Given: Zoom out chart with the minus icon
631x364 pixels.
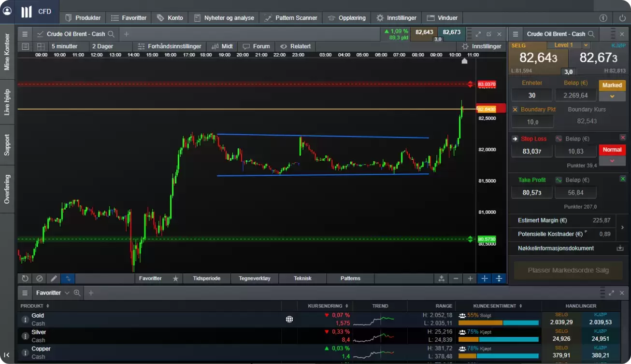Looking at the screenshot, I should (x=456, y=279).
